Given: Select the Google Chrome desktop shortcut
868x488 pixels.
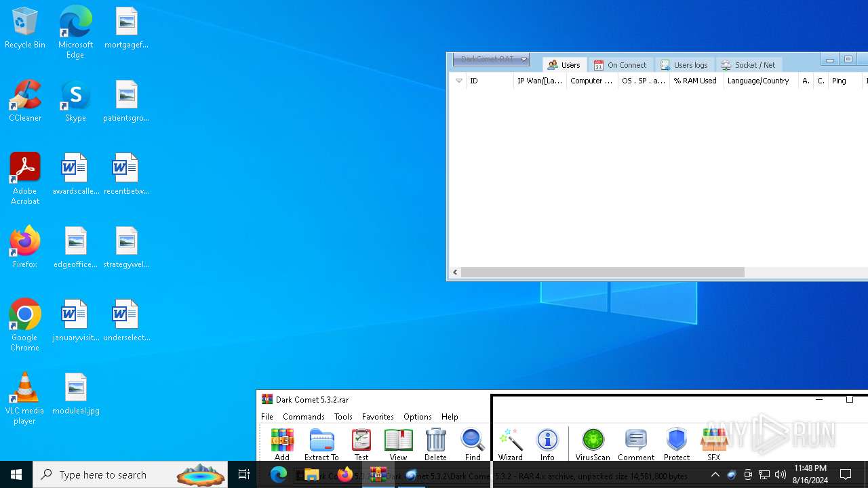Looking at the screenshot, I should [x=25, y=325].
